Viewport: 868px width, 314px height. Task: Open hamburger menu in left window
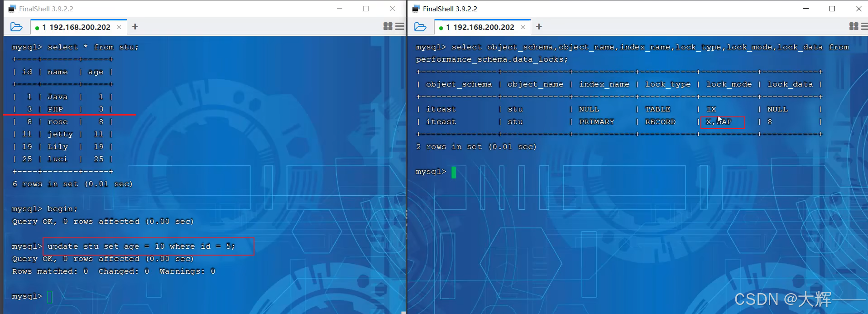(400, 27)
